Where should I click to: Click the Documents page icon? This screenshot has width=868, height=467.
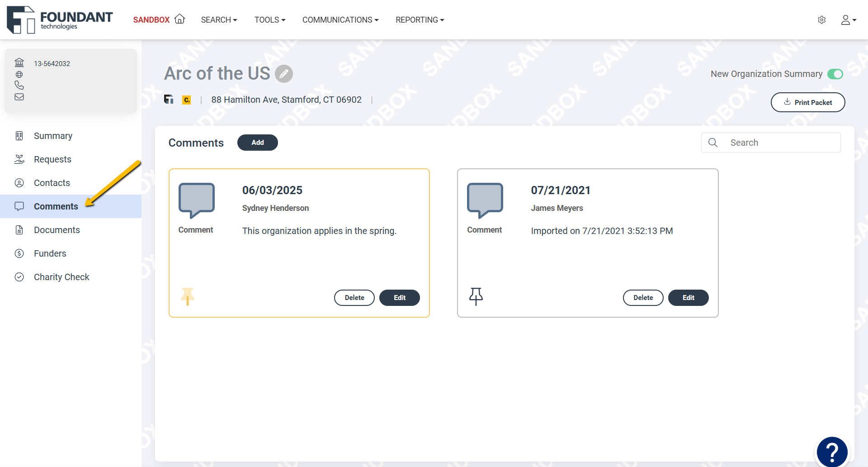point(19,229)
